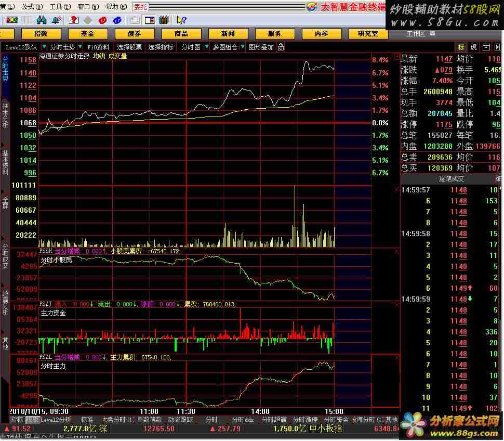The width and height of the screenshot is (504, 441).
Task: Click the F10资料 toolbar button
Action: 98,47
